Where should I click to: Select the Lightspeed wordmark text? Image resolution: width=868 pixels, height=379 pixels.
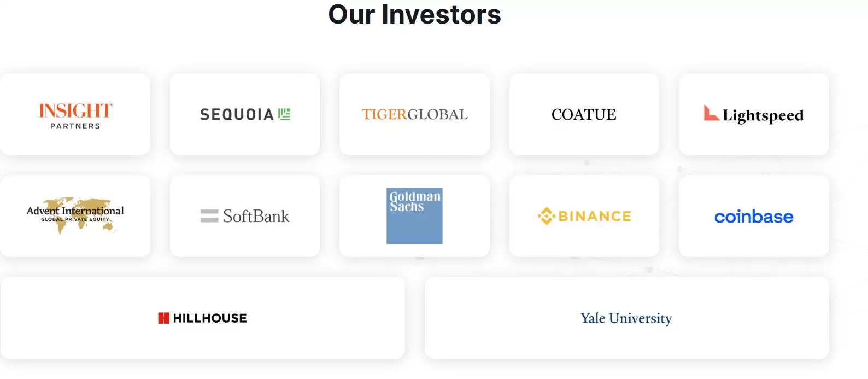pos(763,115)
